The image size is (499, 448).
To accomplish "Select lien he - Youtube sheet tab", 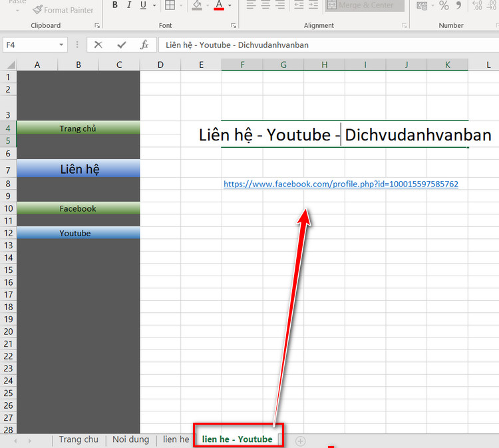I will click(x=238, y=439).
